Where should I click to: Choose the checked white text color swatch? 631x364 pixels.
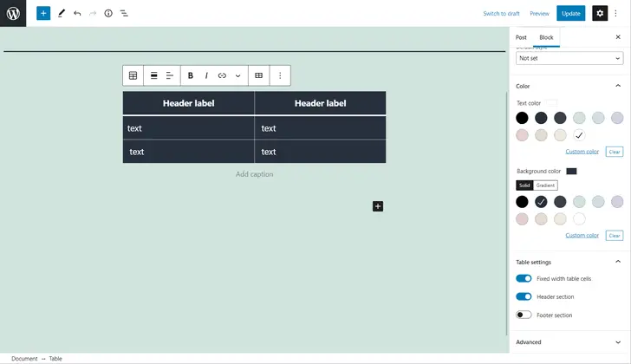coord(579,135)
